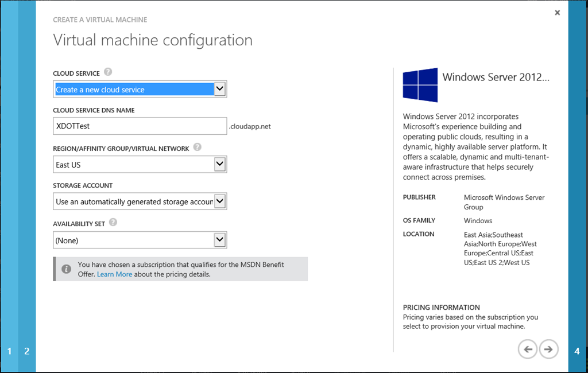Click the Location regions list text

click(x=500, y=248)
